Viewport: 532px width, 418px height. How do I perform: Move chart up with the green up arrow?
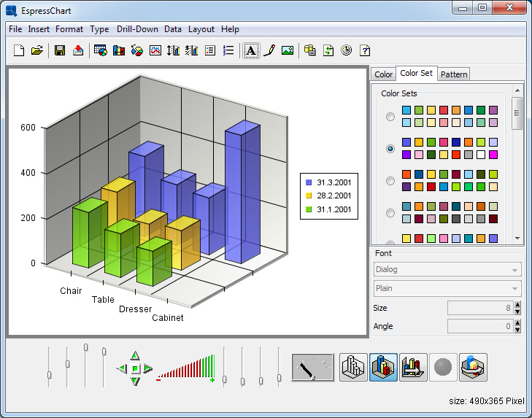point(135,355)
